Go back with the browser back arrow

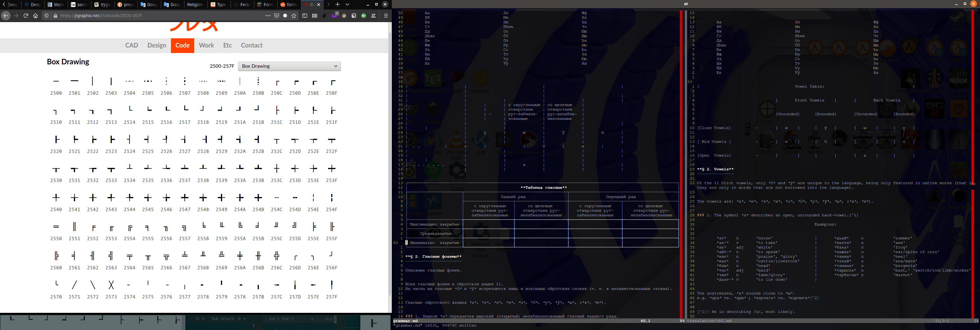pyautogui.click(x=6, y=16)
